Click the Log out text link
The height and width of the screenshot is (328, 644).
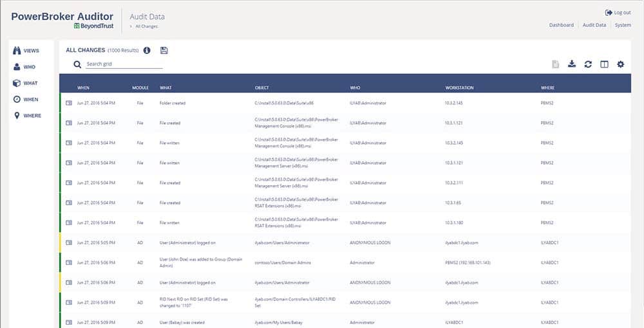(x=622, y=13)
